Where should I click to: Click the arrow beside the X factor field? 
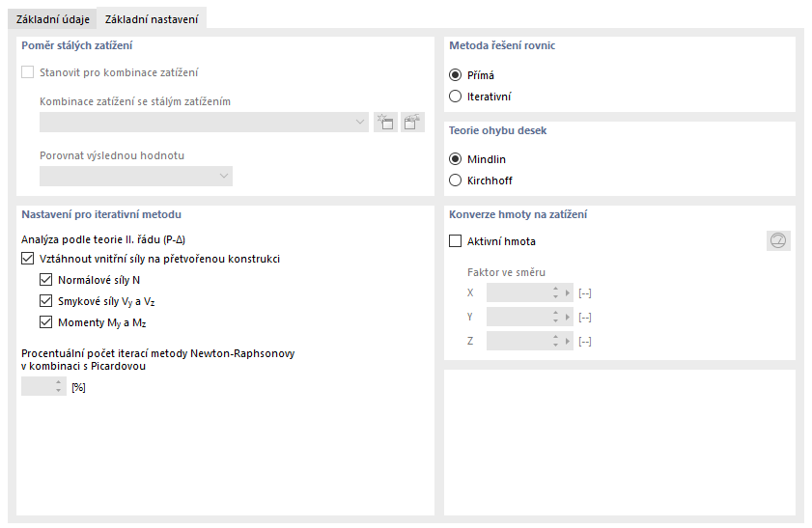point(569,292)
